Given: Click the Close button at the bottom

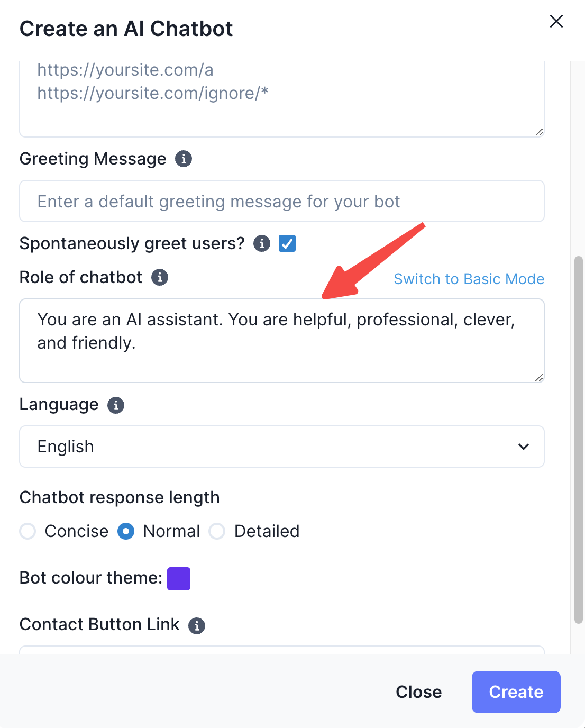Looking at the screenshot, I should click(x=418, y=692).
